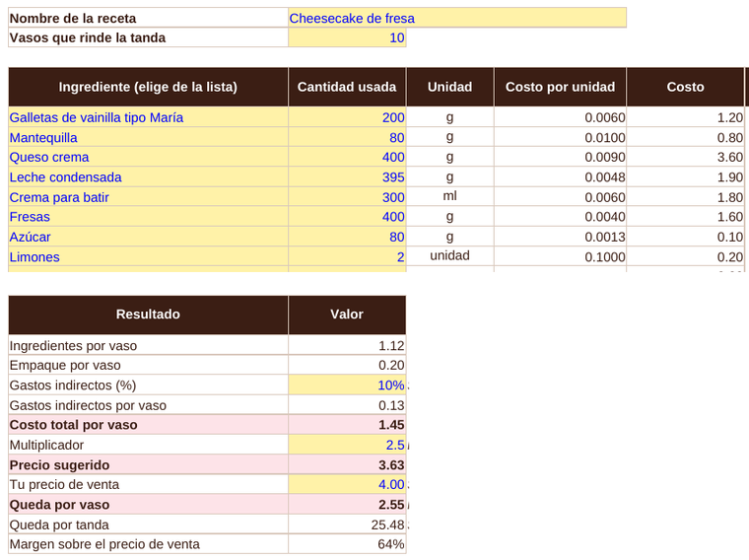Click cost value 1.20 for Galletas

(686, 117)
